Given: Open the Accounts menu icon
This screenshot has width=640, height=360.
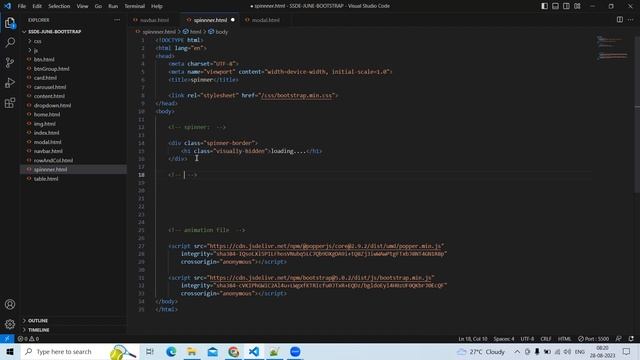Looking at the screenshot, I should 10,304.
